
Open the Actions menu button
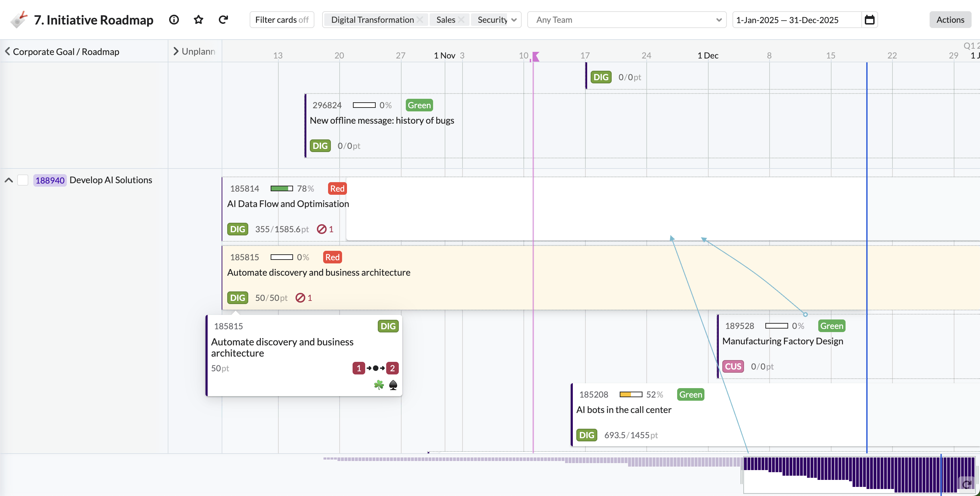coord(950,20)
